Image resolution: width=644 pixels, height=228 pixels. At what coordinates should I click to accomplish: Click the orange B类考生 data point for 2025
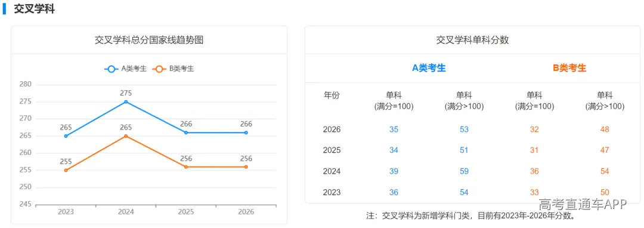pos(186,167)
